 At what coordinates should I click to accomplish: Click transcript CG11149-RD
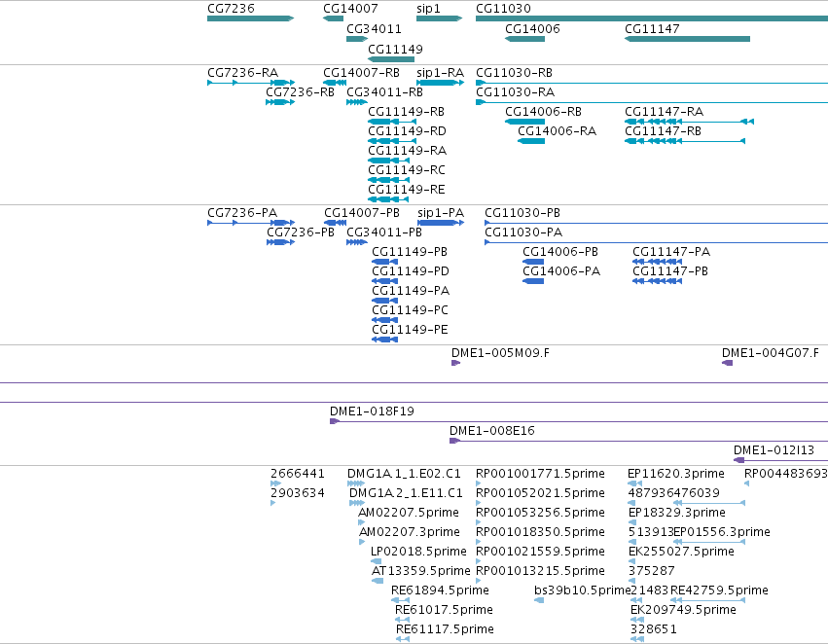392,141
